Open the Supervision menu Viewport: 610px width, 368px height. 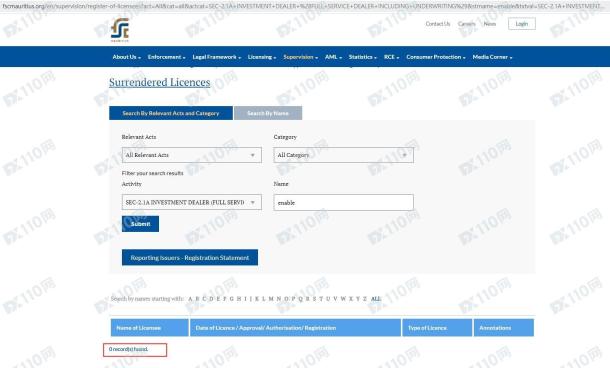300,57
